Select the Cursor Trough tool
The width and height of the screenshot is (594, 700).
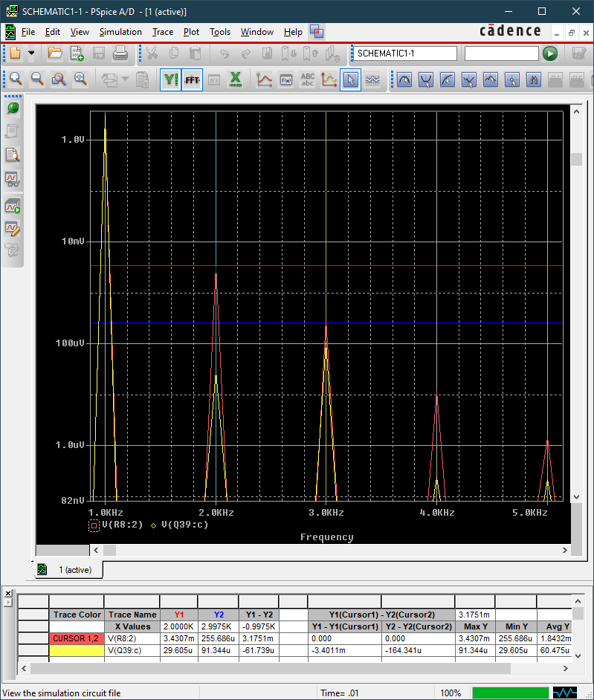pyautogui.click(x=426, y=80)
